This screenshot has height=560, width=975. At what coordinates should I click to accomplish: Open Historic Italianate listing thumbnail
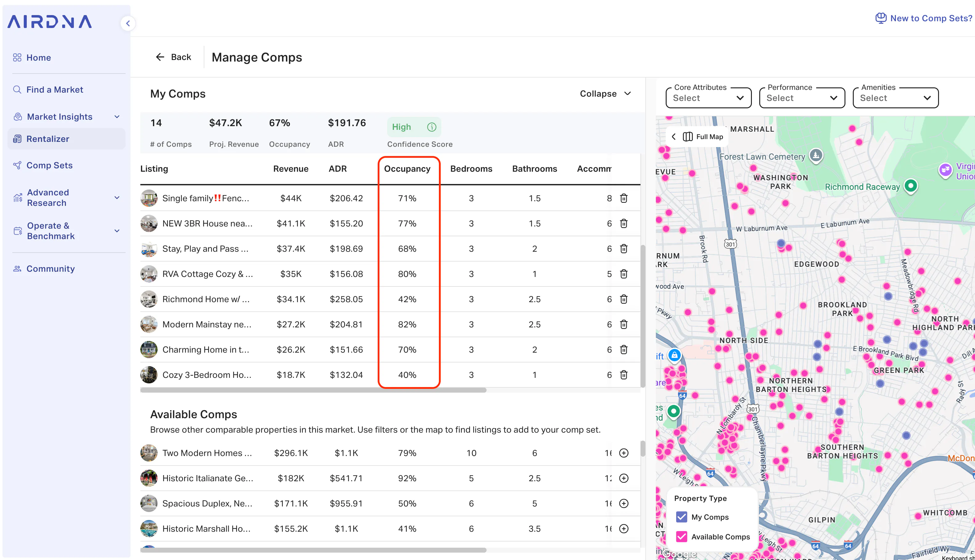[149, 478]
